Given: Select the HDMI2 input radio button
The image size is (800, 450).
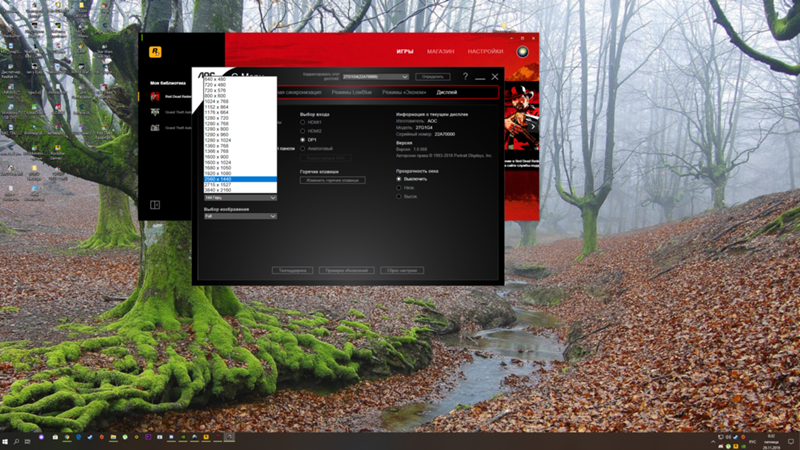Looking at the screenshot, I should click(x=303, y=131).
